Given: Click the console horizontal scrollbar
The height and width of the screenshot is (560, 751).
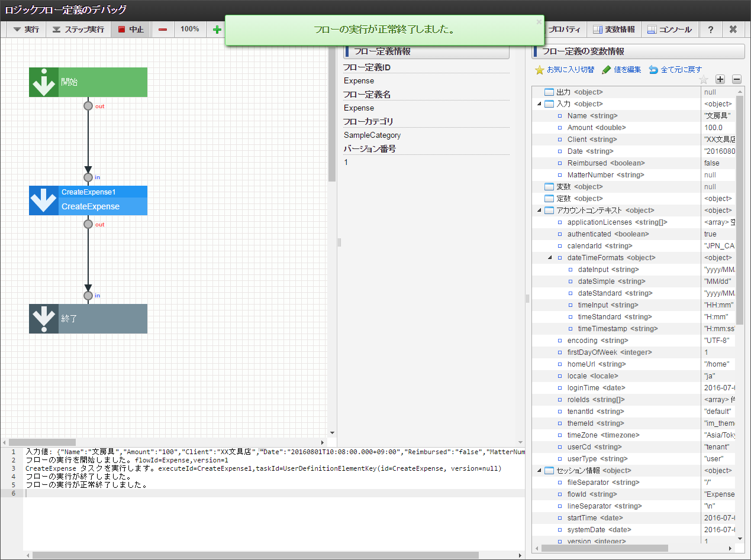Looking at the screenshot, I should [x=256, y=555].
